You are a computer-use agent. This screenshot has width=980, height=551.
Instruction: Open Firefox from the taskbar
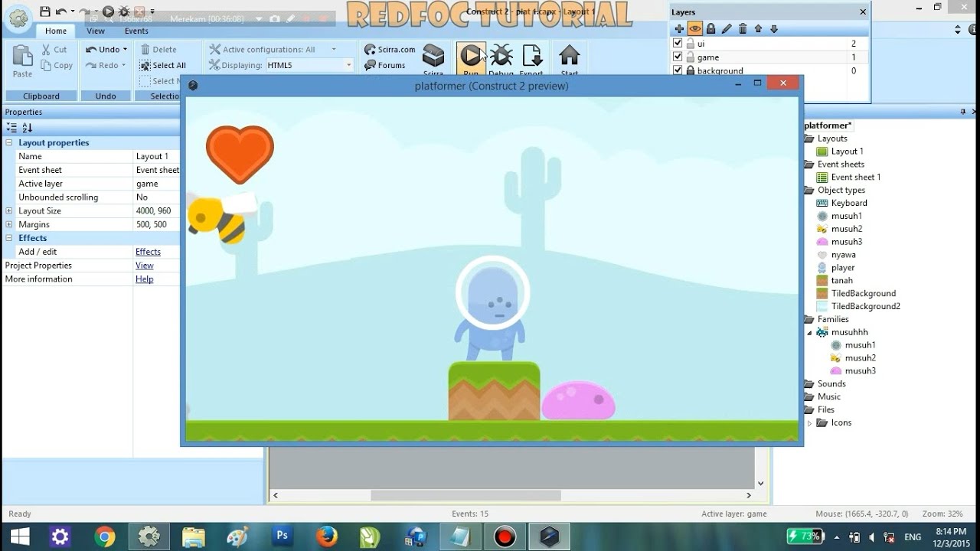[x=327, y=536]
